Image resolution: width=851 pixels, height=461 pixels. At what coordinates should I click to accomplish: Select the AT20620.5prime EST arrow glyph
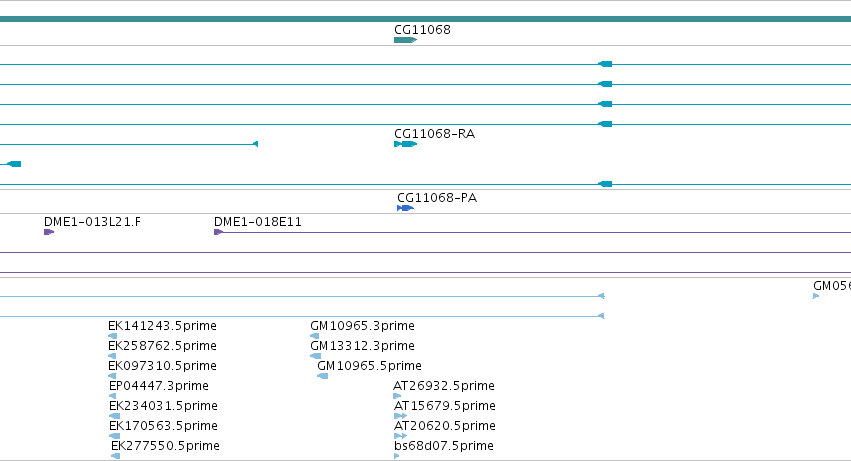(x=400, y=436)
